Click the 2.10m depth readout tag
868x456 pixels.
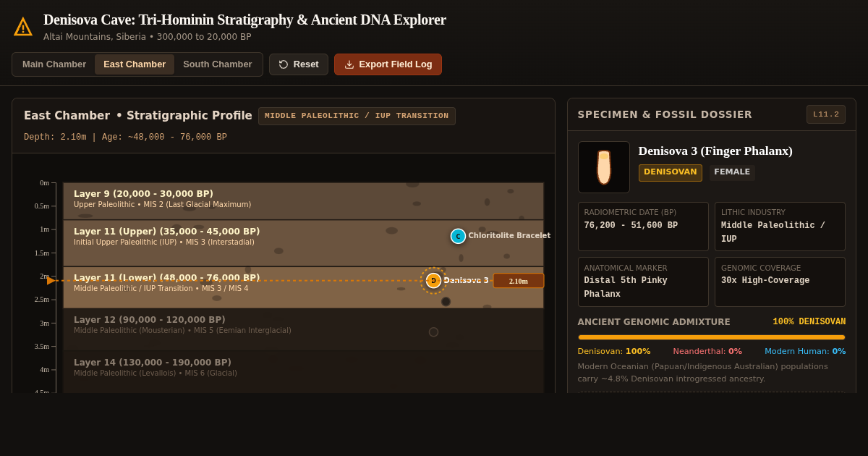(519, 281)
